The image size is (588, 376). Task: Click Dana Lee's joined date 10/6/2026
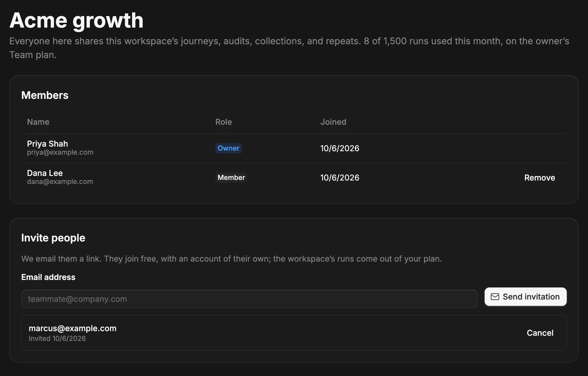coord(340,178)
